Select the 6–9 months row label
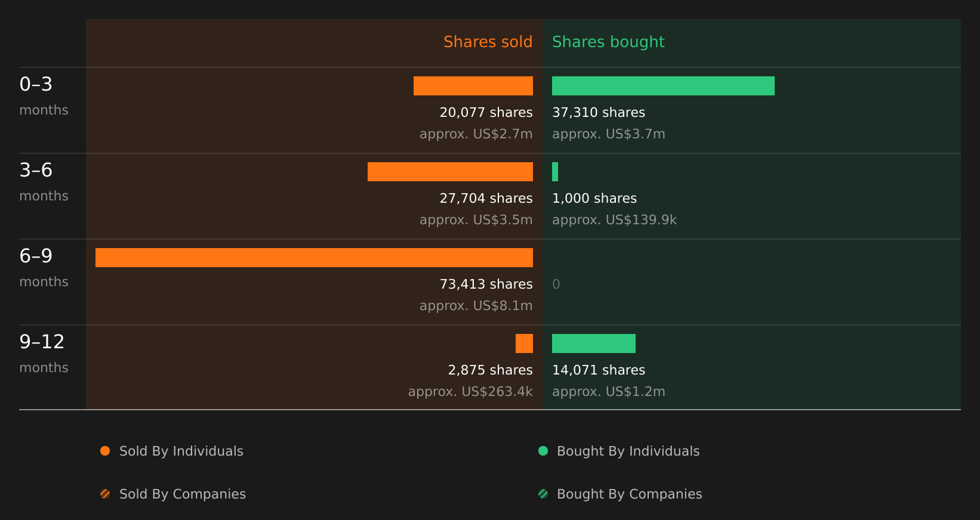Image resolution: width=980 pixels, height=520 pixels. 44,267
